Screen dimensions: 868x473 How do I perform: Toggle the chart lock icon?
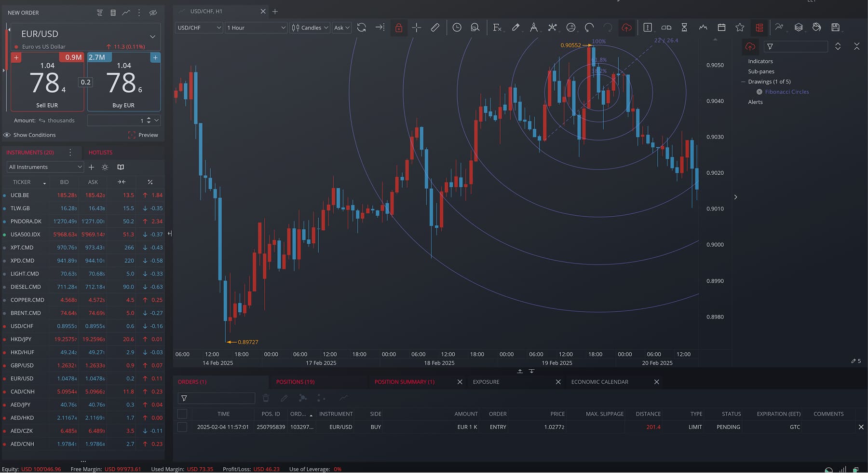(398, 28)
